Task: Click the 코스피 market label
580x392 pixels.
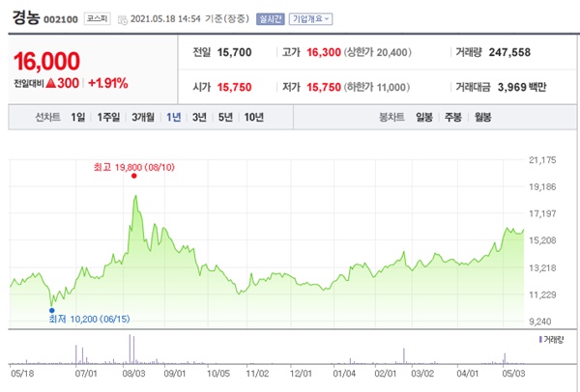Action: (x=98, y=19)
